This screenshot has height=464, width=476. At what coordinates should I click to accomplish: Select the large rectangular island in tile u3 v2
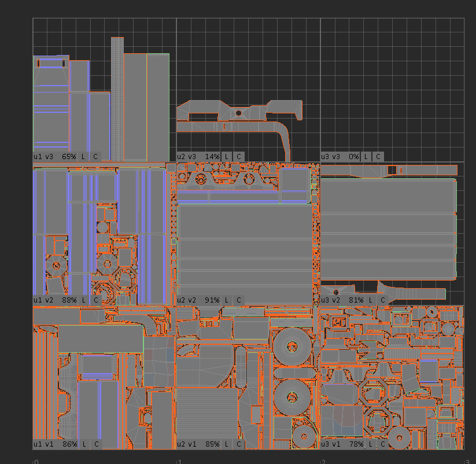389,229
